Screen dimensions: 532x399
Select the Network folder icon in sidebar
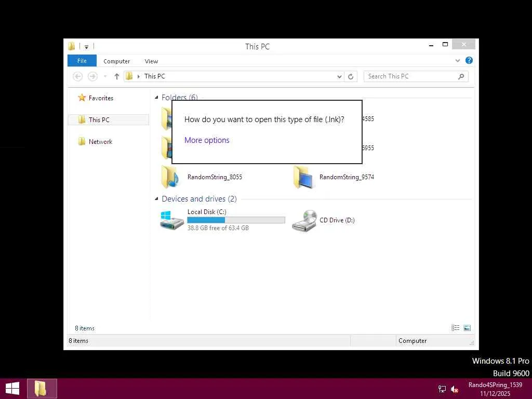point(82,141)
